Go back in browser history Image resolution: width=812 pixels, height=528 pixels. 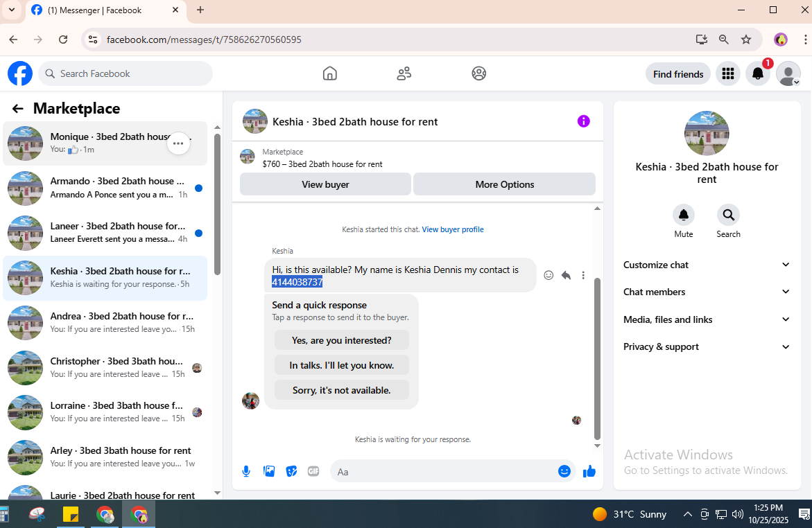click(13, 39)
